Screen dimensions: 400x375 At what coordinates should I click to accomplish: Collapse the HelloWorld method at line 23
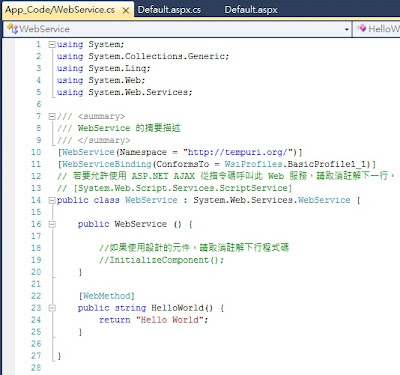click(52, 308)
